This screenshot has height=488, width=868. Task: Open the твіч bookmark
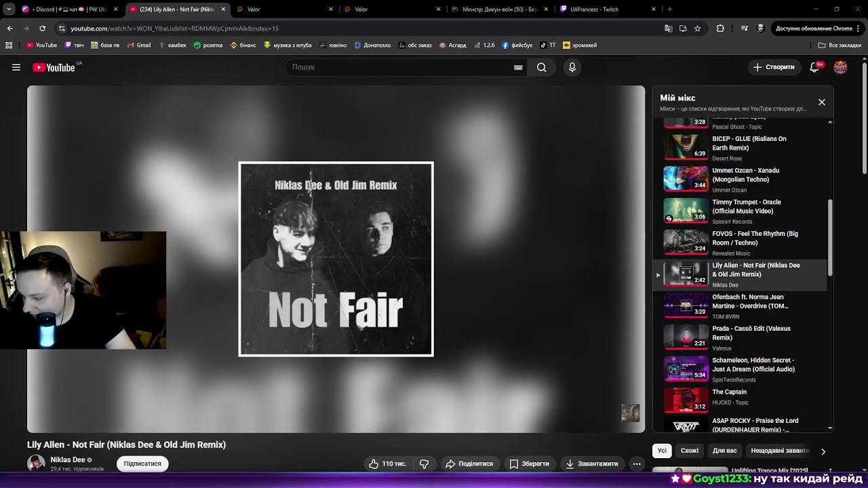click(x=75, y=45)
